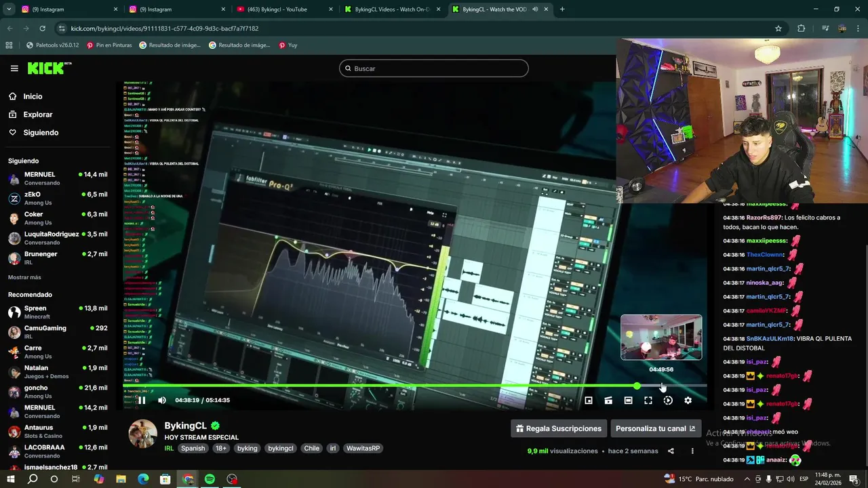Open the Chrome extensions puzzle icon
The width and height of the screenshot is (868, 488).
[801, 28]
